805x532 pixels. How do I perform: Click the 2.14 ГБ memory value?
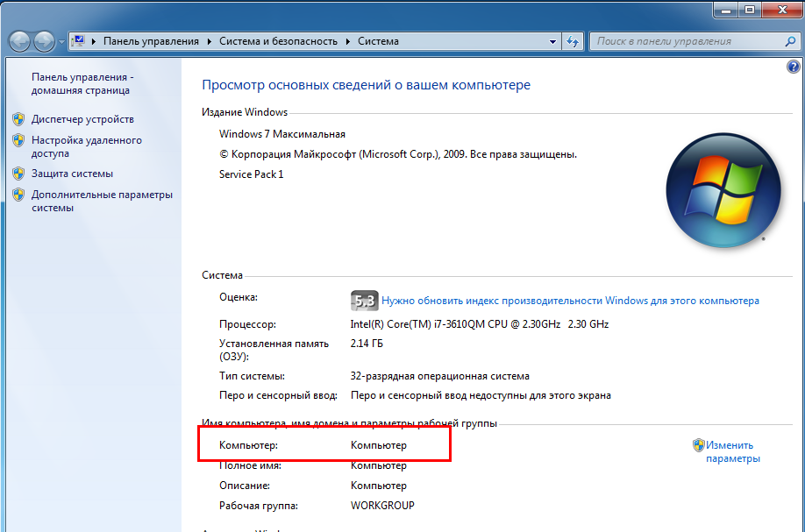[x=367, y=344]
